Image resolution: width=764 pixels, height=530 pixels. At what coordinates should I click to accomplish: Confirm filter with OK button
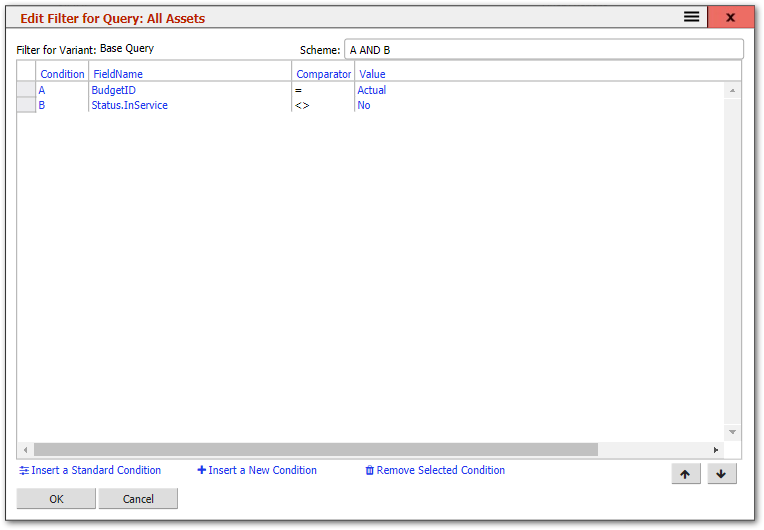pyautogui.click(x=56, y=499)
